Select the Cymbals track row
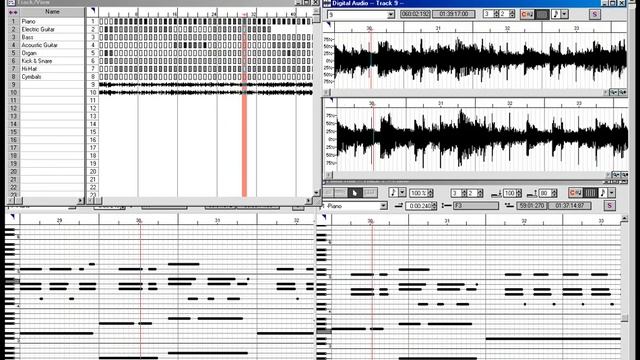The height and width of the screenshot is (360, 640). [46, 77]
